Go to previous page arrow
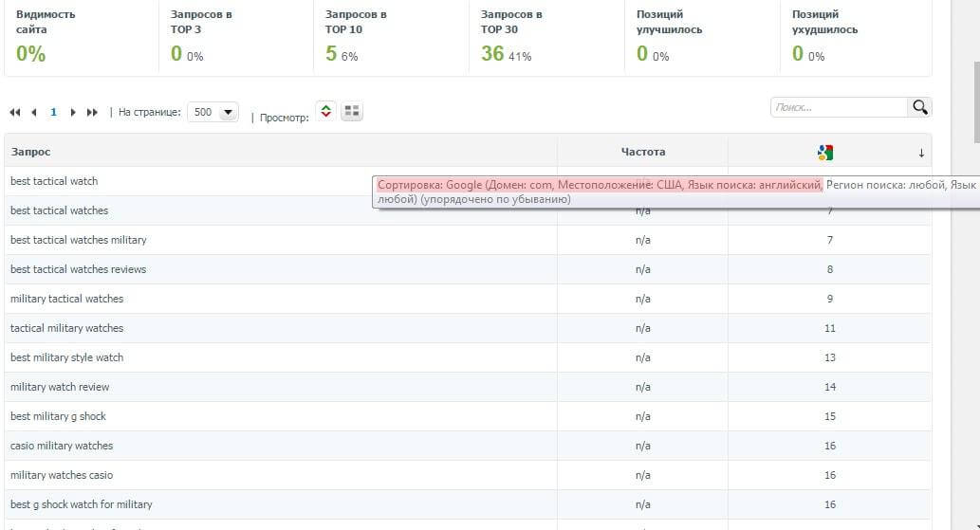Viewport: 980px width, 530px height. coord(34,113)
